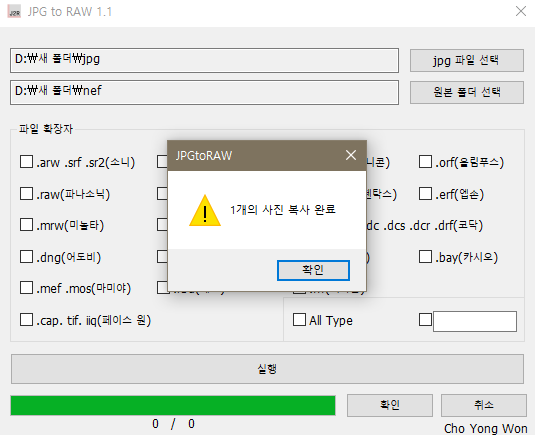Enable the .erf (엡손) checkbox

tap(425, 193)
